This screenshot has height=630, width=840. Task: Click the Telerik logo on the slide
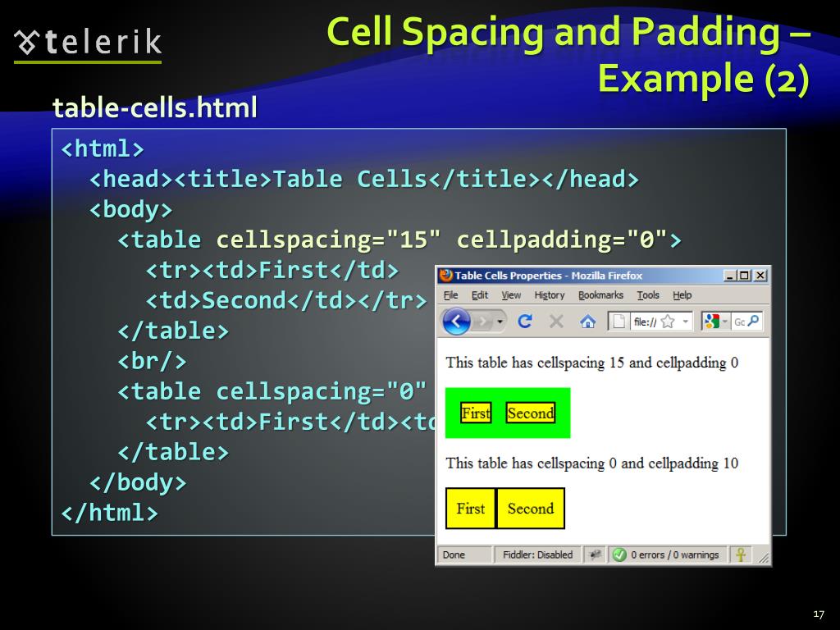coord(88,44)
